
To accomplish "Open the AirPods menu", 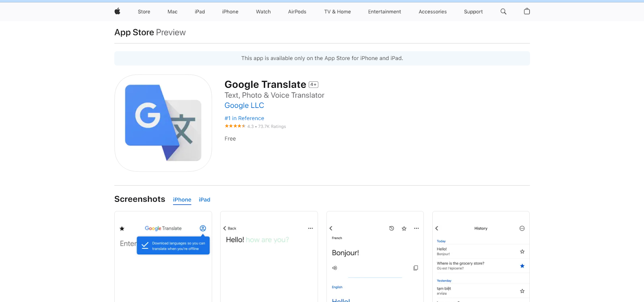I will coord(297,12).
